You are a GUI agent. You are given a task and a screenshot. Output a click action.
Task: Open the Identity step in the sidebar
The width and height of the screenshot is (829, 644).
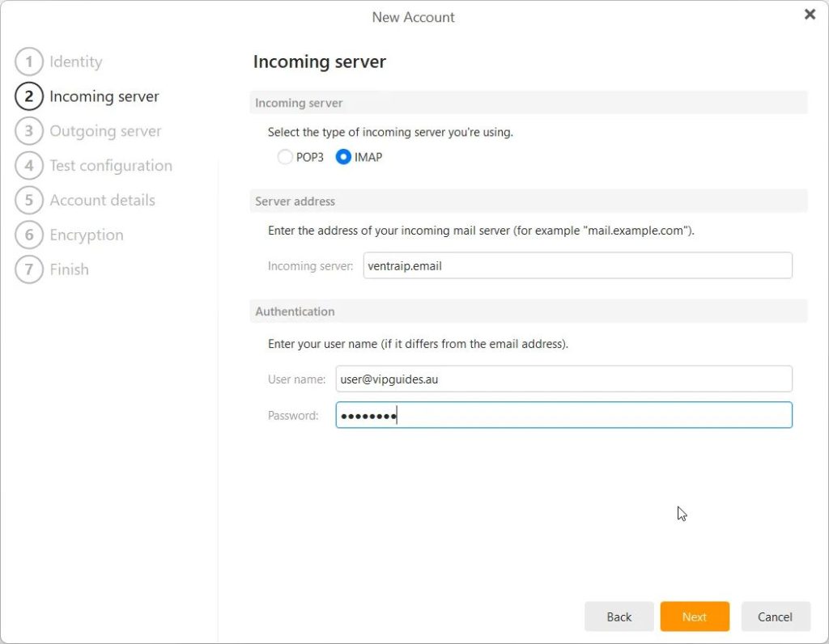point(75,61)
